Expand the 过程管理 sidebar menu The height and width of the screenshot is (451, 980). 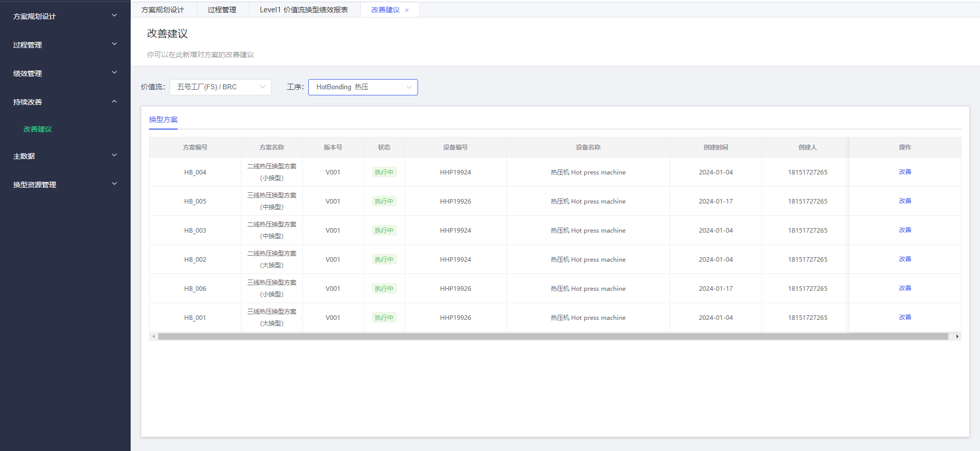pyautogui.click(x=65, y=45)
